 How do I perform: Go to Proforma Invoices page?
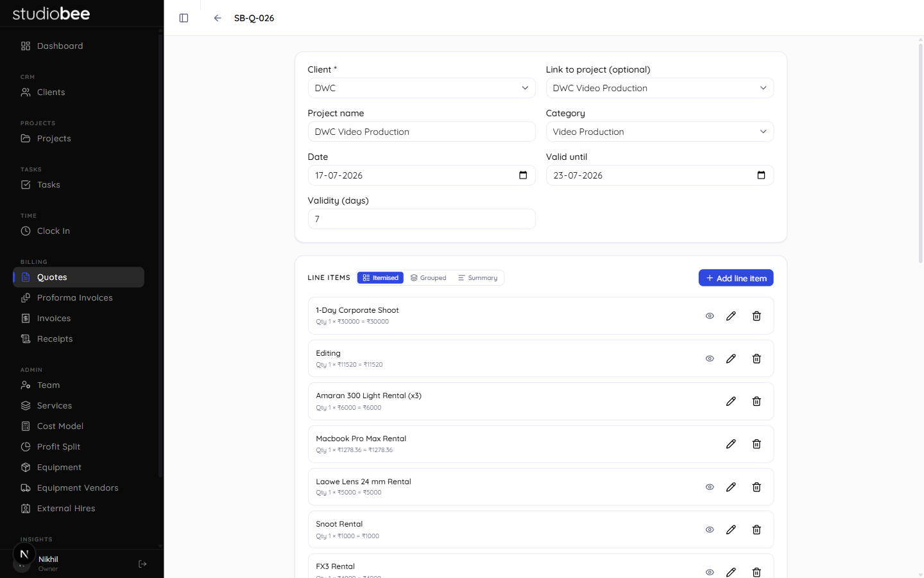(x=78, y=298)
